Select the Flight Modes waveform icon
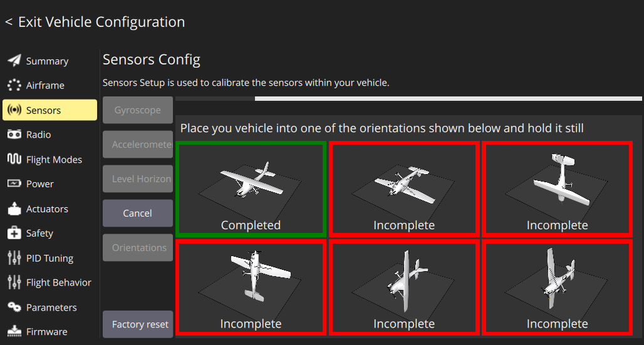The width and height of the screenshot is (644, 345). (x=14, y=159)
